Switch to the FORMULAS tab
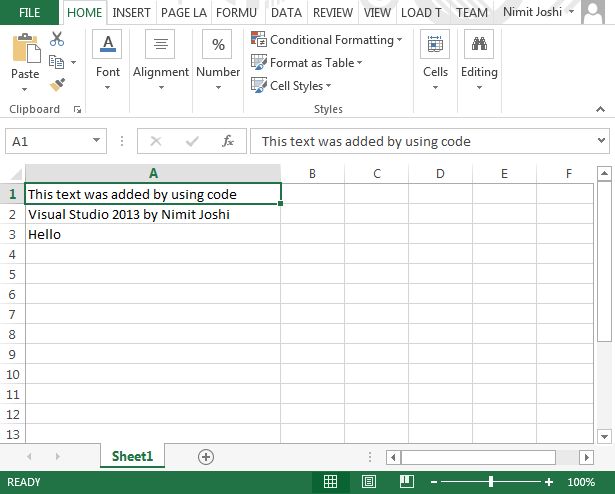 click(236, 13)
